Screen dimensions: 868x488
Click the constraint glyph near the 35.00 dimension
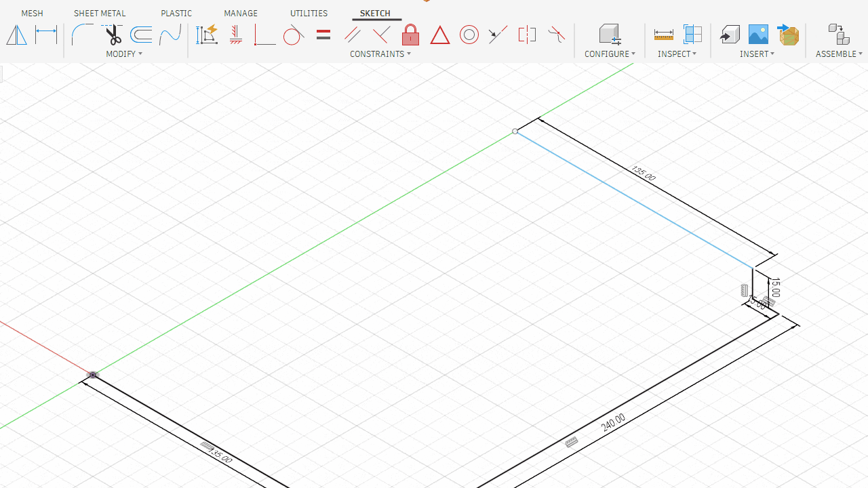[x=207, y=447]
